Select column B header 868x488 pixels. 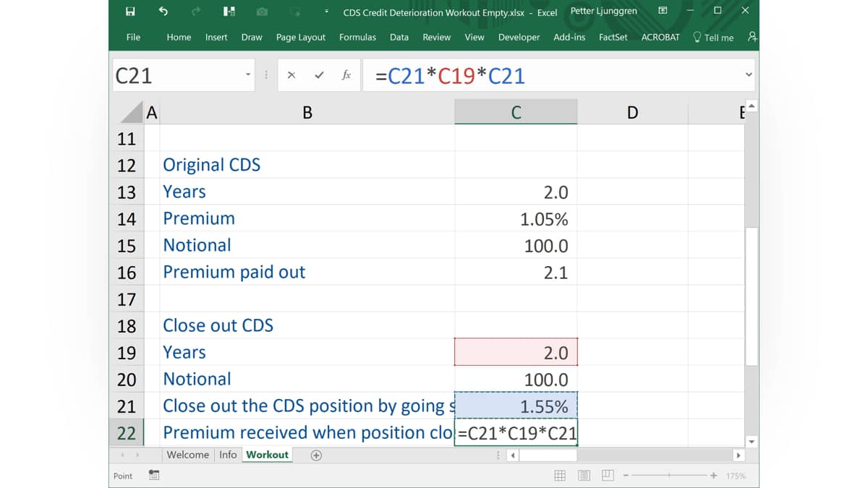(x=307, y=112)
